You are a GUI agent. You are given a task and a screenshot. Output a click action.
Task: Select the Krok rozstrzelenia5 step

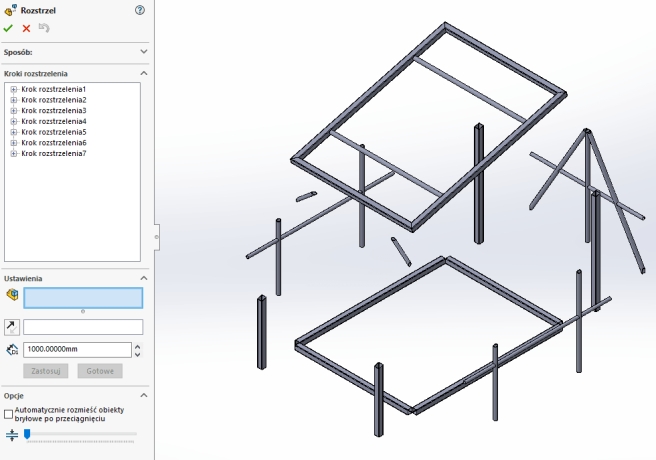pos(54,132)
